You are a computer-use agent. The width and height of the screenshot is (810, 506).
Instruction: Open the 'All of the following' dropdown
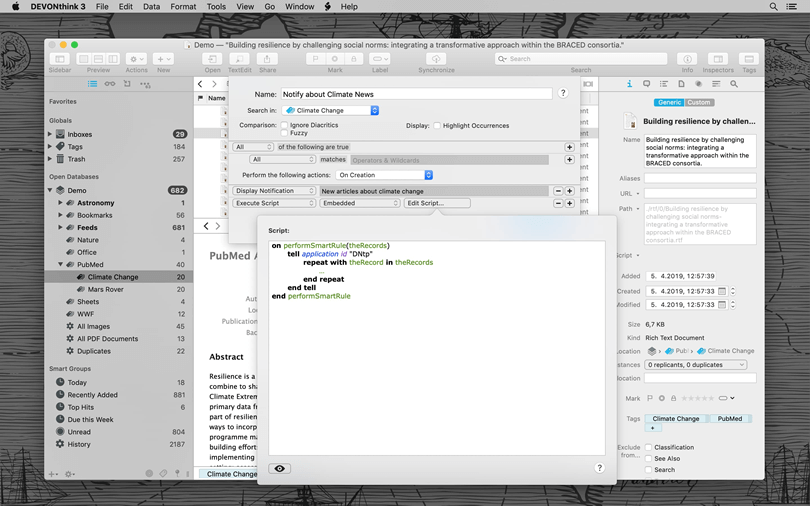click(253, 147)
